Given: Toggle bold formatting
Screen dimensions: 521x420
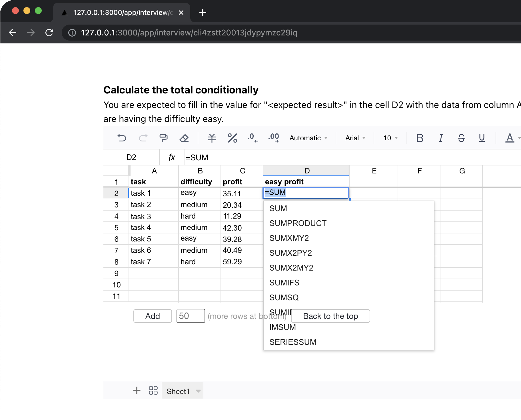Looking at the screenshot, I should click(420, 138).
